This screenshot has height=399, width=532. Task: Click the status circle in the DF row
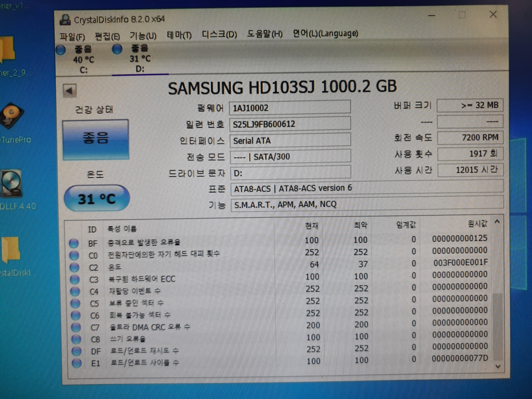[x=77, y=351]
